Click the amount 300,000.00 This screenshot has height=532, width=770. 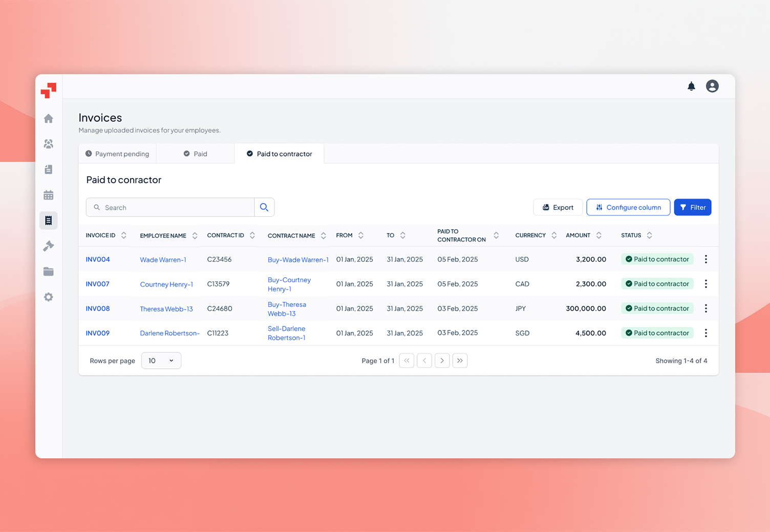586,308
